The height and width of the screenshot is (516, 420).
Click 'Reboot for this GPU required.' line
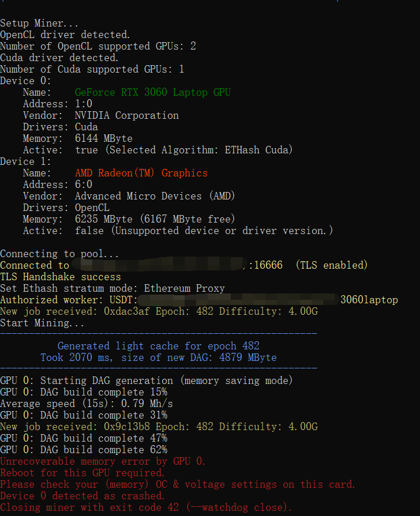point(82,473)
